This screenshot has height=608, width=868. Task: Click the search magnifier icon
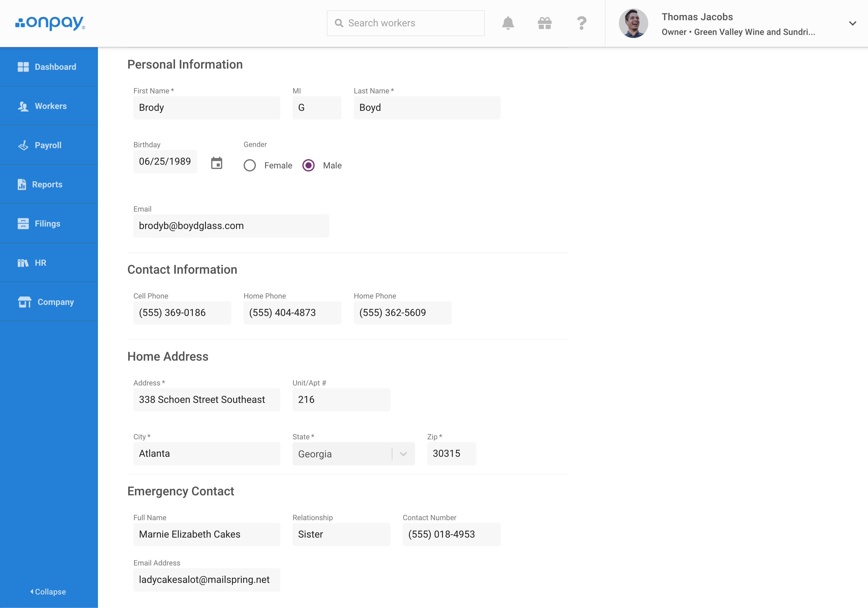(339, 23)
